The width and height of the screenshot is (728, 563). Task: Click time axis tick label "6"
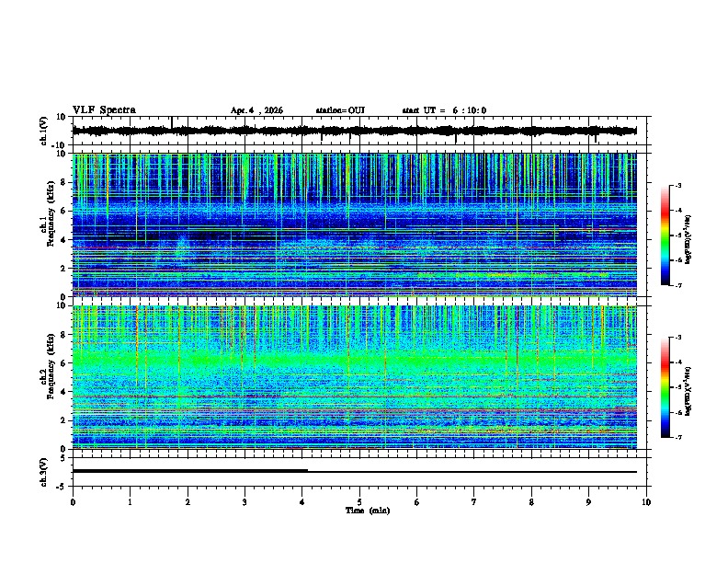click(417, 502)
